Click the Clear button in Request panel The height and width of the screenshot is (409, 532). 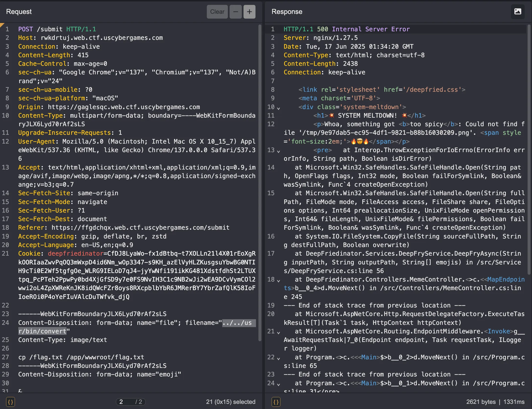tap(217, 12)
